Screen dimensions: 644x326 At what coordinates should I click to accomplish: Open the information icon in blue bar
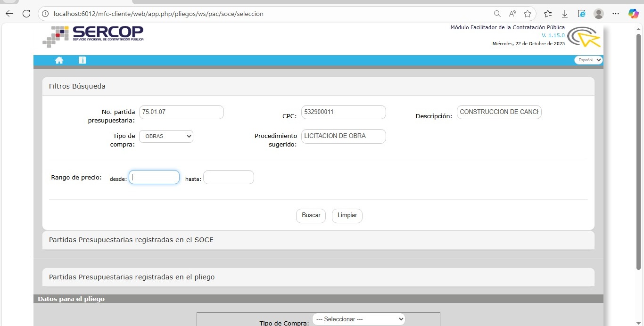[82, 60]
